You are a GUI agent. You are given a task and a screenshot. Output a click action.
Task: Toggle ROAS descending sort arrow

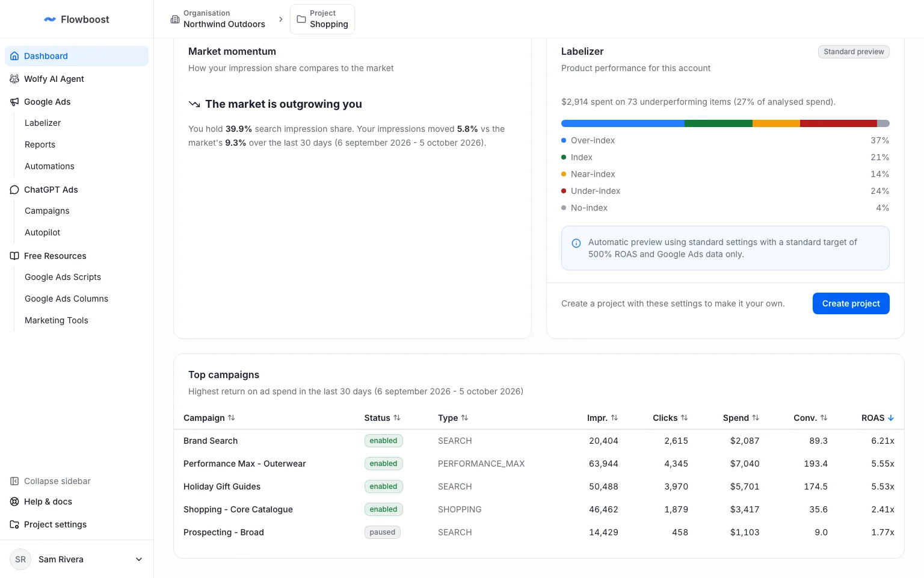(891, 418)
